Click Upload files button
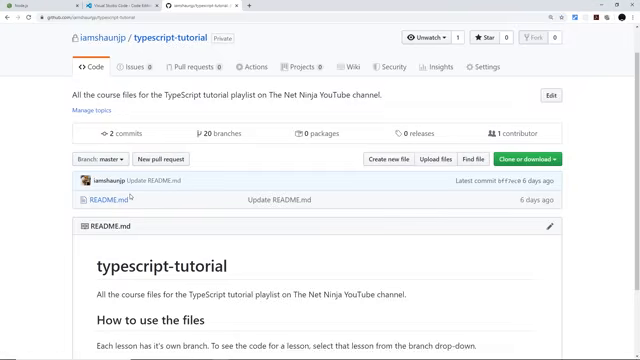 click(436, 159)
